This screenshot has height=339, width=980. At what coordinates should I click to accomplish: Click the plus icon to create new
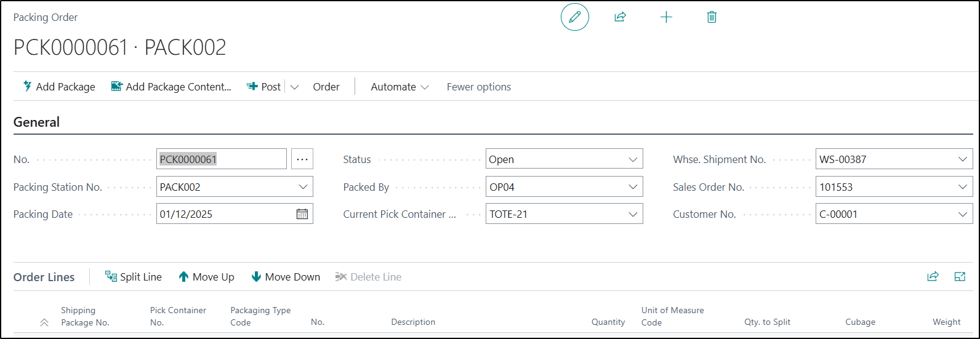pos(666,17)
